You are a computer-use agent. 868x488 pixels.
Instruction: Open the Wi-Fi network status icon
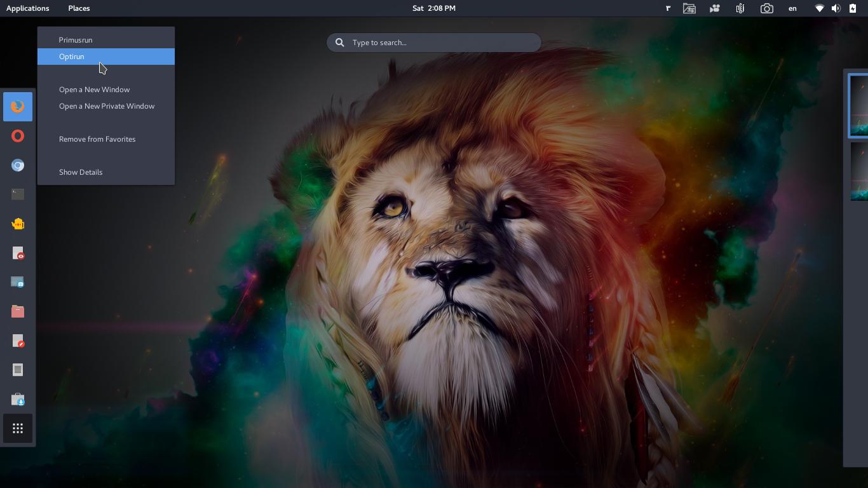(820, 8)
